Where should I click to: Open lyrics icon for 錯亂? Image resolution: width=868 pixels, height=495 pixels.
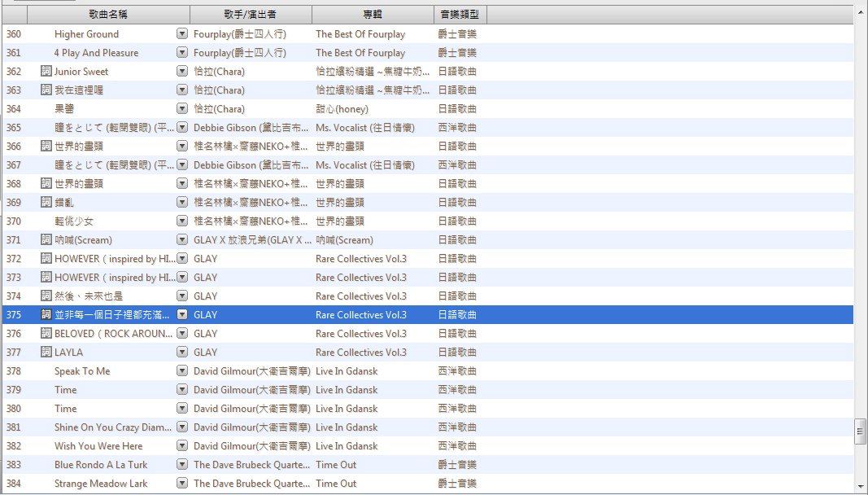pos(46,203)
